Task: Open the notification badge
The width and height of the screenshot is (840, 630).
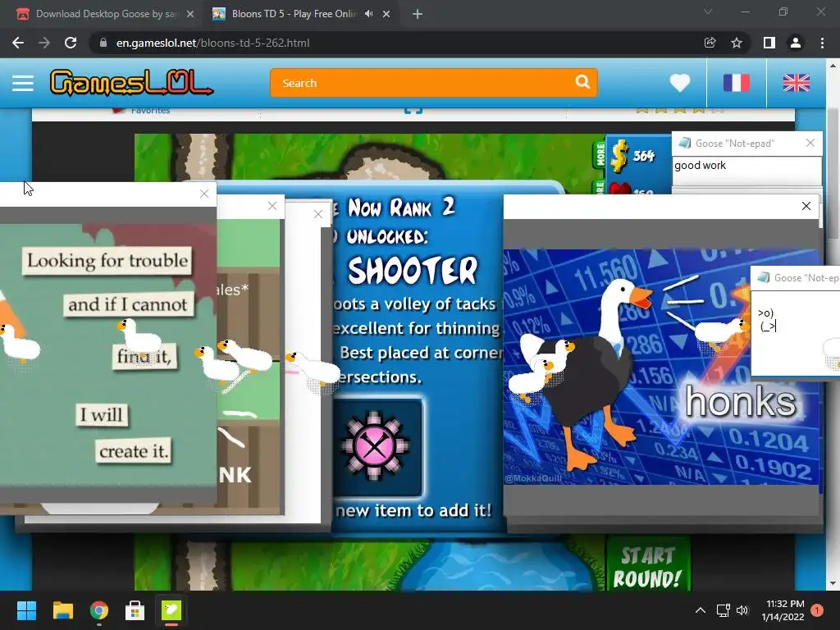Action: [x=817, y=610]
